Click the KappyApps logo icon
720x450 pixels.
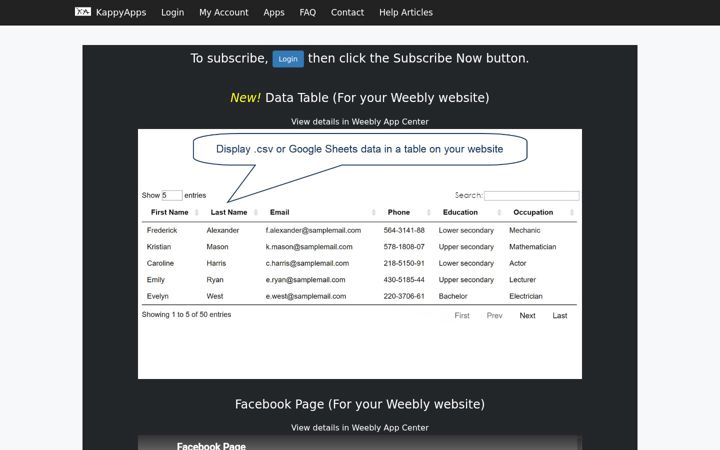[x=83, y=12]
